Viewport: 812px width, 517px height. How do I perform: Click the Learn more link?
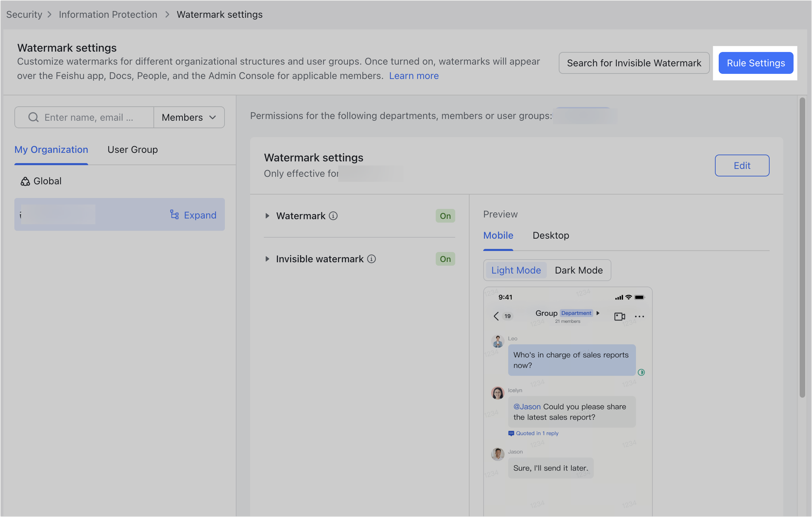point(414,76)
